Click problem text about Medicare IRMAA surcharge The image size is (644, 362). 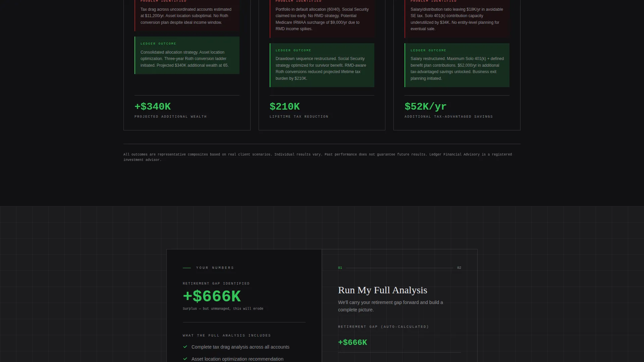click(x=322, y=19)
